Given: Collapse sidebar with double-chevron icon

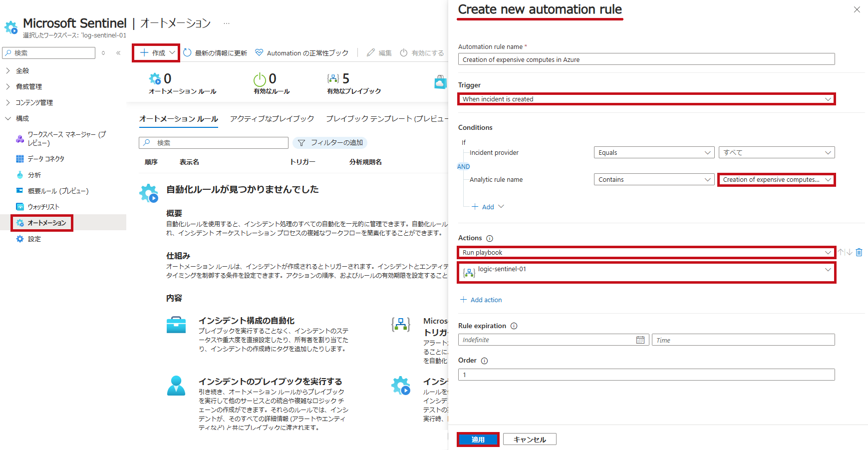Looking at the screenshot, I should pos(118,53).
